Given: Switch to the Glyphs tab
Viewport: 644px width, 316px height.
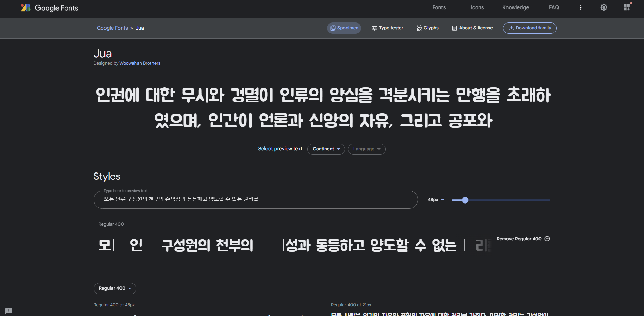Looking at the screenshot, I should click(428, 28).
